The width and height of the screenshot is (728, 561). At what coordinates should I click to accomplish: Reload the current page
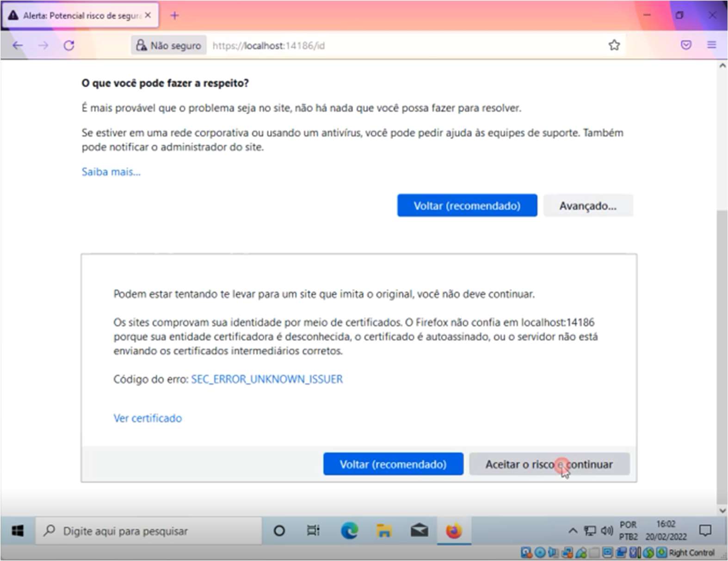tap(69, 45)
